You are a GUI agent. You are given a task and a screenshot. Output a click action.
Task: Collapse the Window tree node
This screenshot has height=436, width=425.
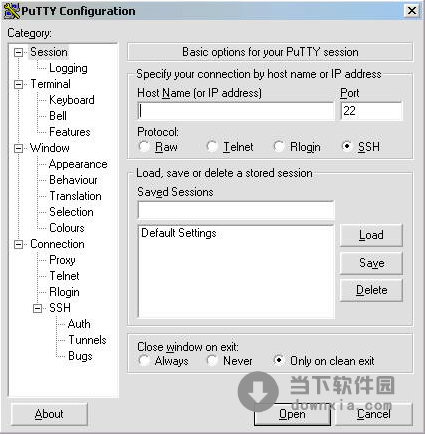18,148
